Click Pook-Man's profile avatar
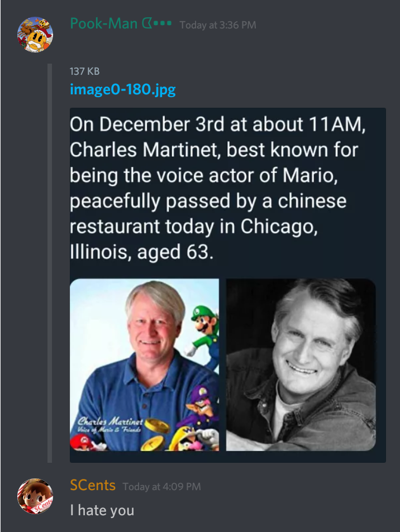The width and height of the screenshot is (400, 532). point(36,33)
